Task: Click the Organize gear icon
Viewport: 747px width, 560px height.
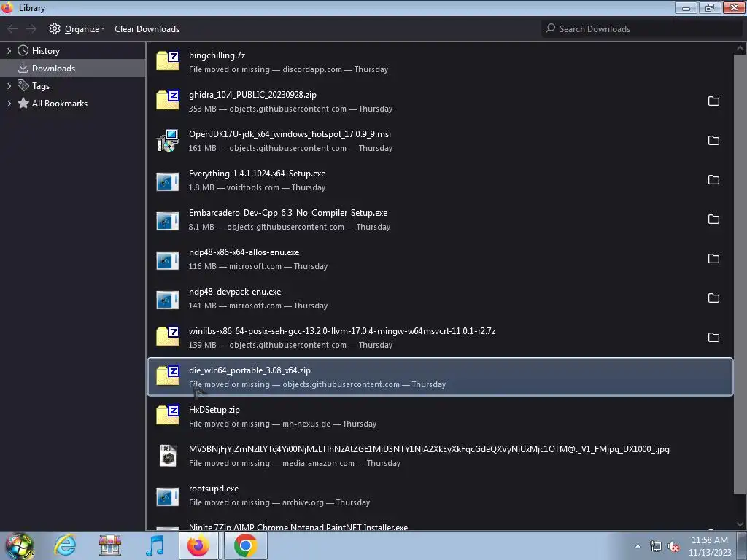Action: coord(55,28)
